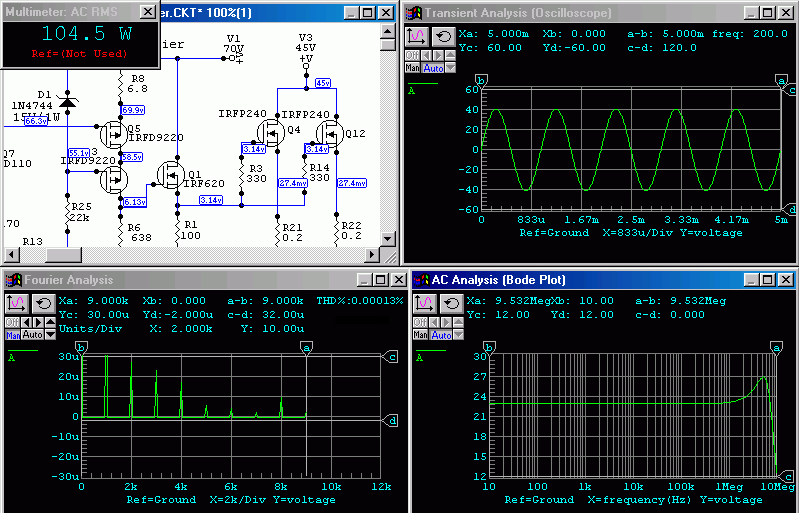Click cursor marker c on Transient Analysis graph
799x513 pixels.
(x=790, y=90)
